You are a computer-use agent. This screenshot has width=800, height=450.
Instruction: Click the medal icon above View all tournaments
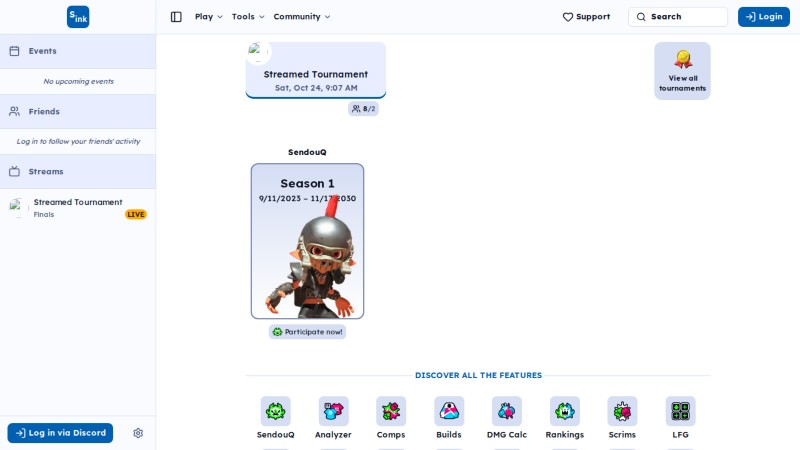tap(683, 59)
